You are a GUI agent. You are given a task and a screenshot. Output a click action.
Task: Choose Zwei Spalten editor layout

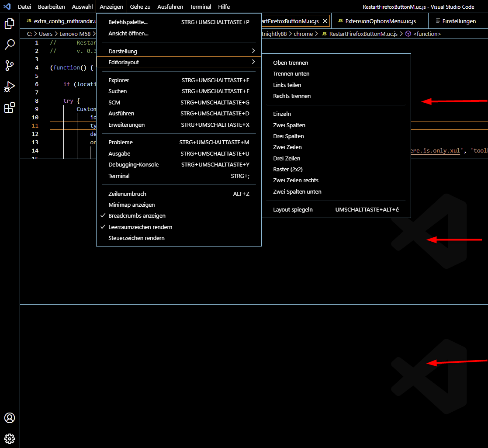coord(336,125)
